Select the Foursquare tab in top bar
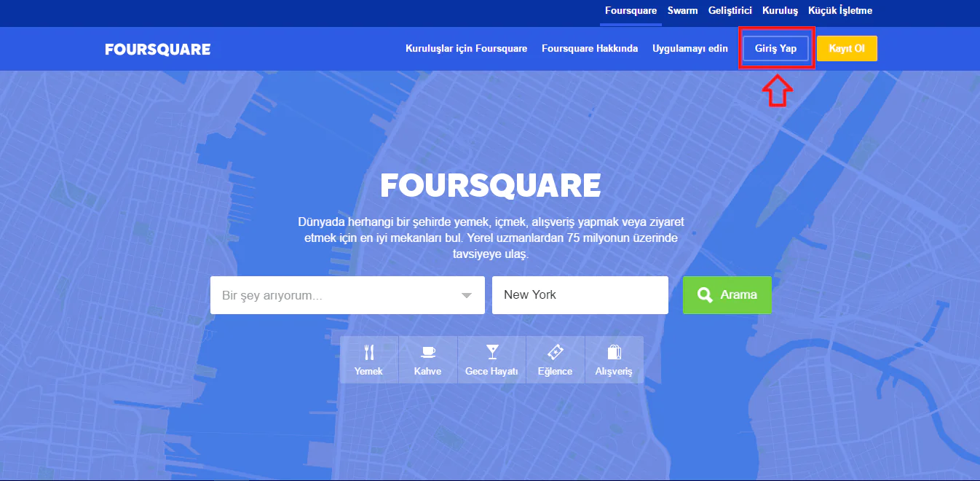Screen dimensions: 980x481 pos(631,11)
